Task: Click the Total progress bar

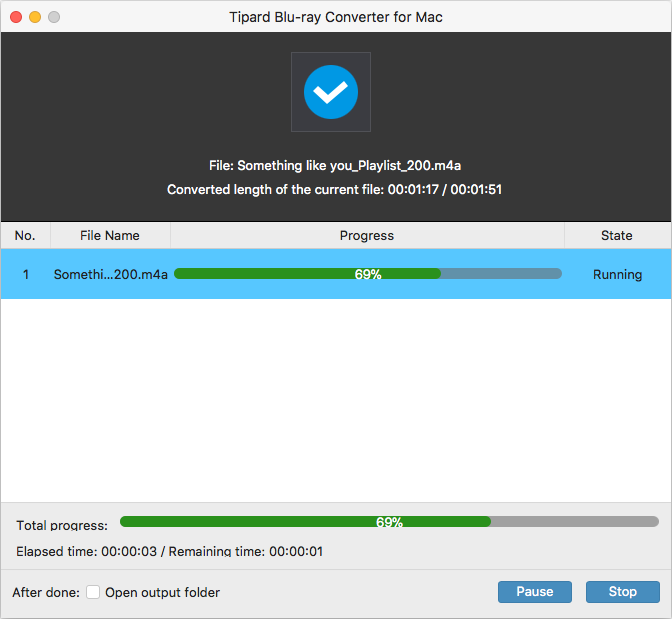Action: coord(389,522)
